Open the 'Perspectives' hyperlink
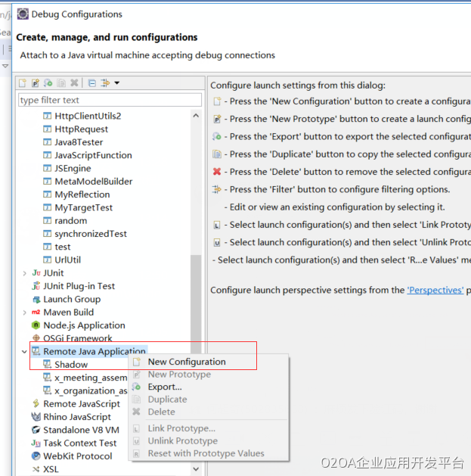This screenshot has width=471, height=476. tap(435, 290)
